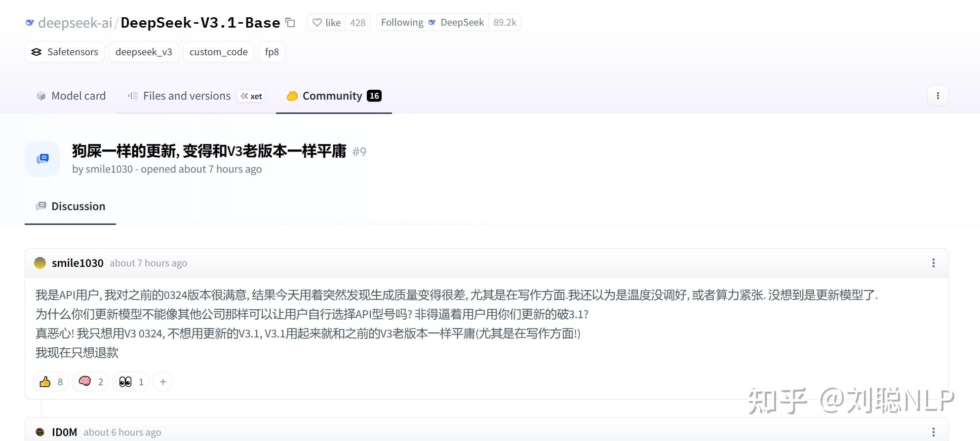Select the Safetensors tag
Screen dimensions: 980x441
[65, 52]
